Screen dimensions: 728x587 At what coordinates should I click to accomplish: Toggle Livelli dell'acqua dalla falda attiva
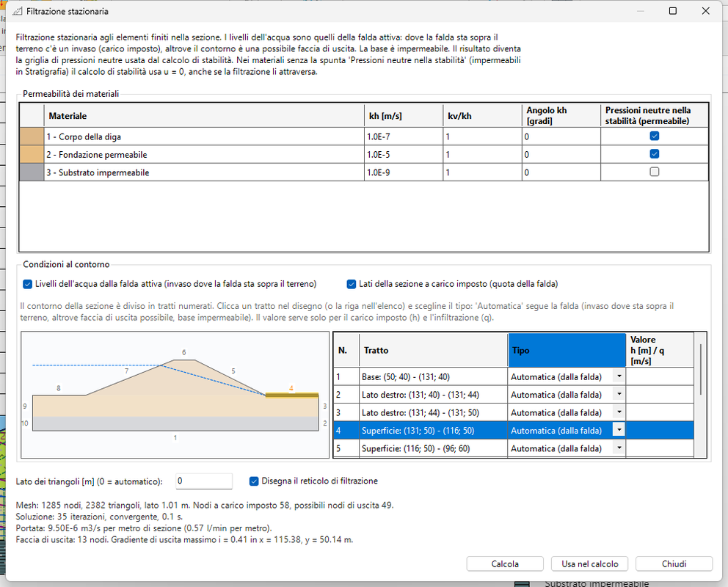(x=27, y=284)
